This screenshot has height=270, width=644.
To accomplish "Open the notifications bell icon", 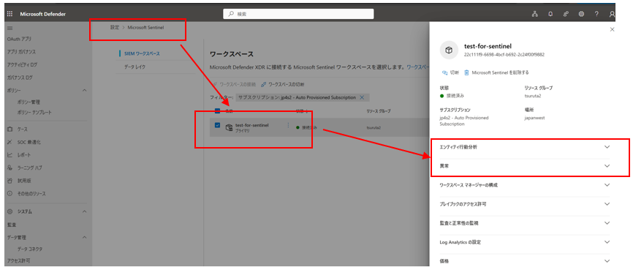I will point(550,14).
